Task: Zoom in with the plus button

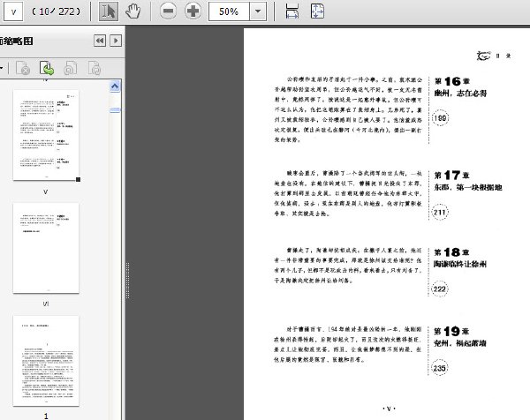Action: pyautogui.click(x=193, y=11)
